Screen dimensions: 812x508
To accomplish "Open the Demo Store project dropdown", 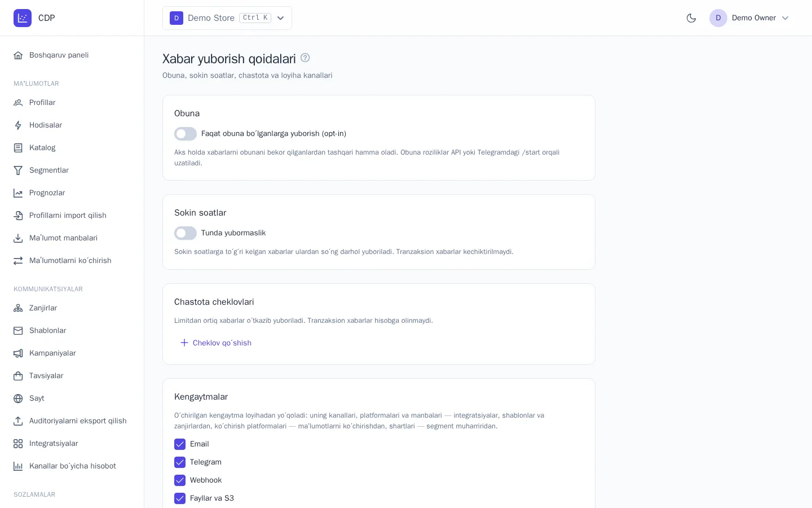I will (227, 18).
